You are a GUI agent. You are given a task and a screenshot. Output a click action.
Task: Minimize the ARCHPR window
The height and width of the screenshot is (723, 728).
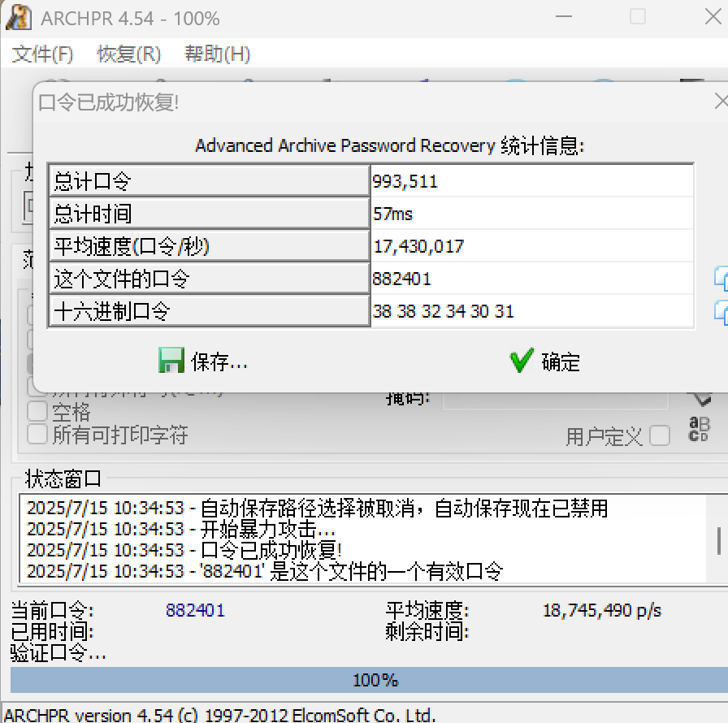point(564,17)
